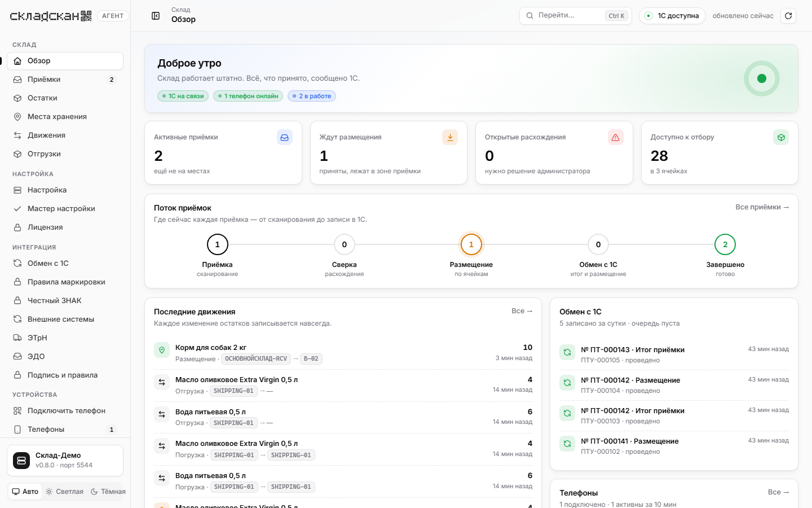Screen dimensions: 812x508
Task: Click the "Корм для собак 2 кг" movement row
Action: coord(343,353)
